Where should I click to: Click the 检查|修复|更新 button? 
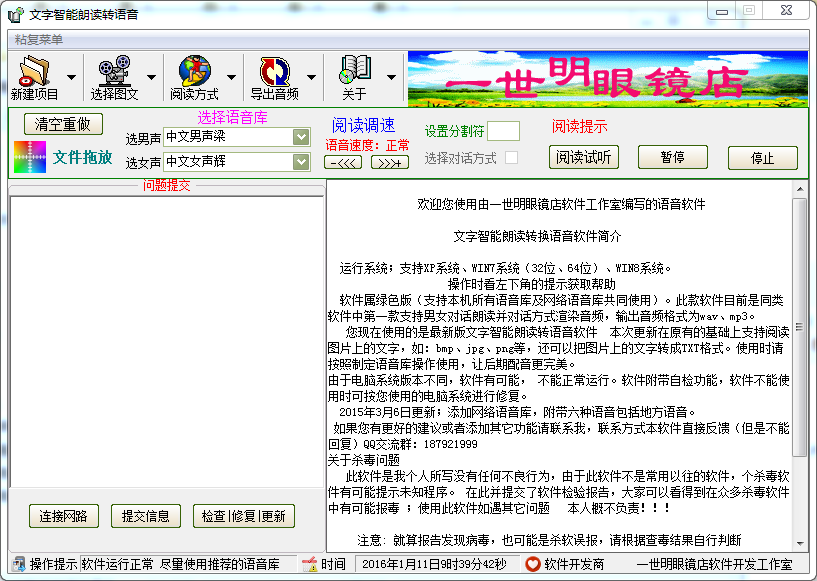click(x=243, y=516)
